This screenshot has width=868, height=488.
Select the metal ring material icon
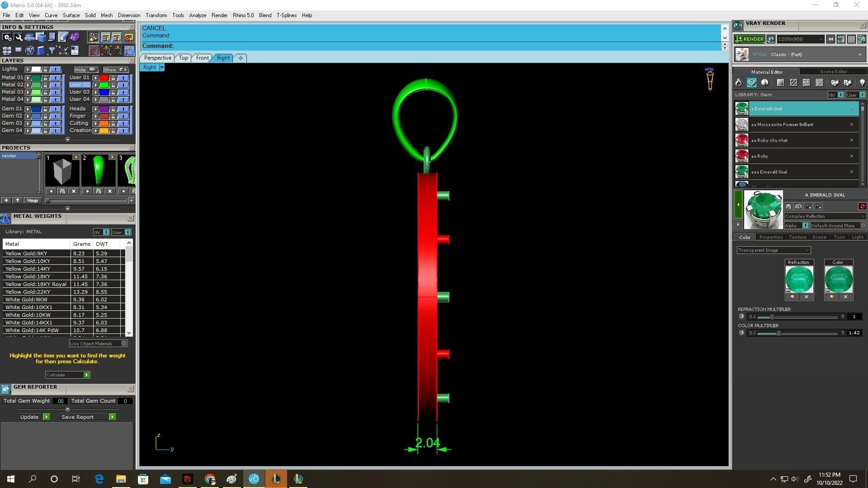point(738,83)
